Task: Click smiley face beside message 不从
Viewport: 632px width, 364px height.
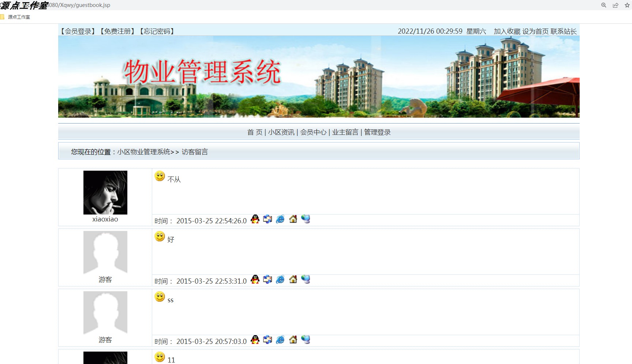Action: click(x=160, y=176)
